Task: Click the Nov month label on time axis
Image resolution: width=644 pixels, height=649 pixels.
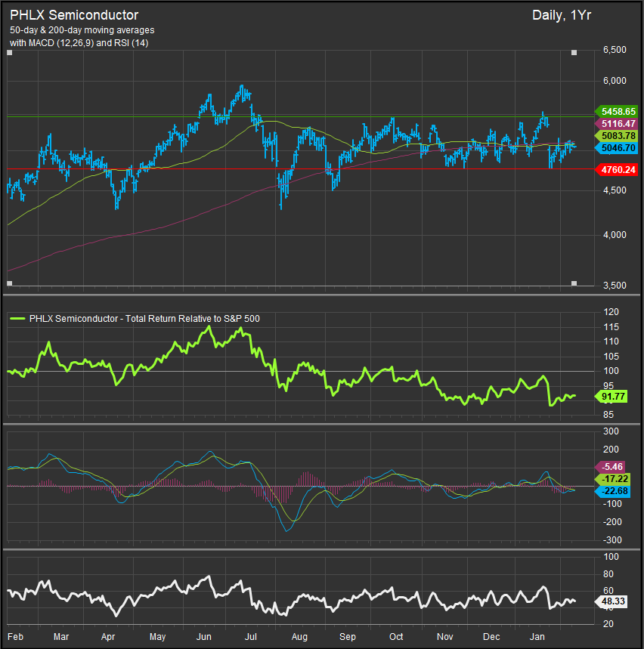Action: click(445, 637)
